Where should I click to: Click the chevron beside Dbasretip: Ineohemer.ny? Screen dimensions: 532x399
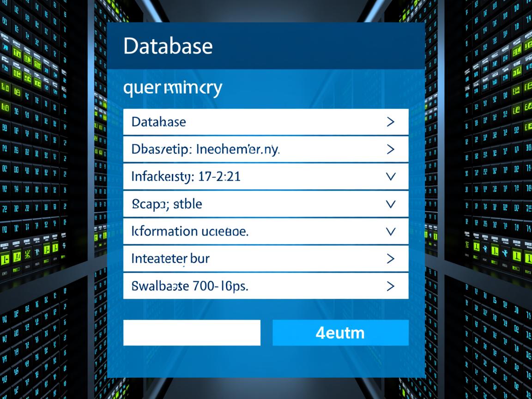click(390, 149)
